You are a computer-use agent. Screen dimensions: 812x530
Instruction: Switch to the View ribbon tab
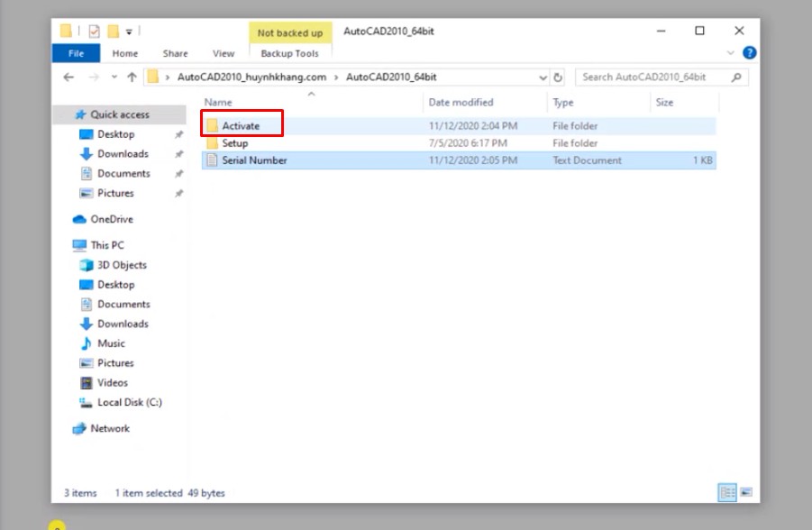[x=224, y=53]
